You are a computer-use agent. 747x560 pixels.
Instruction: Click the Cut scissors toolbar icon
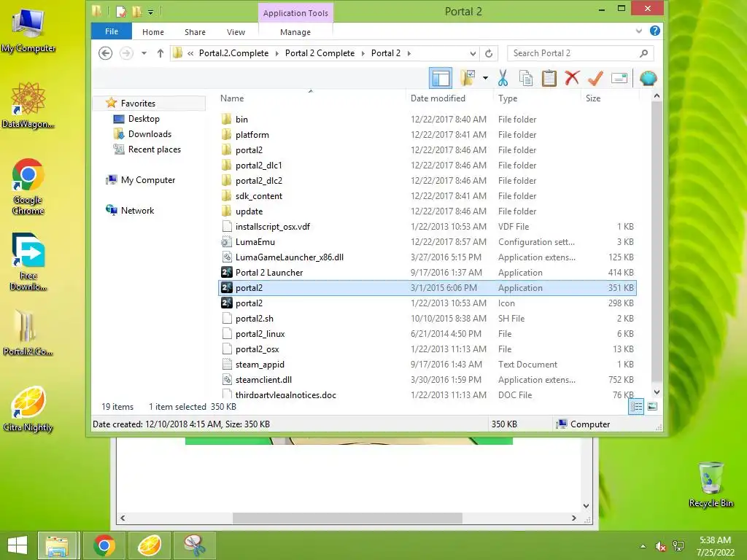click(x=503, y=78)
